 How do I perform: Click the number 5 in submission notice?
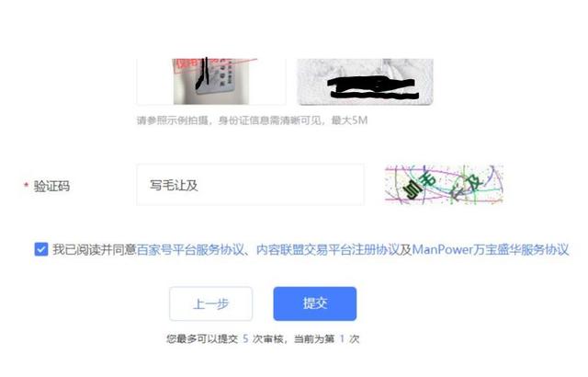click(x=245, y=338)
